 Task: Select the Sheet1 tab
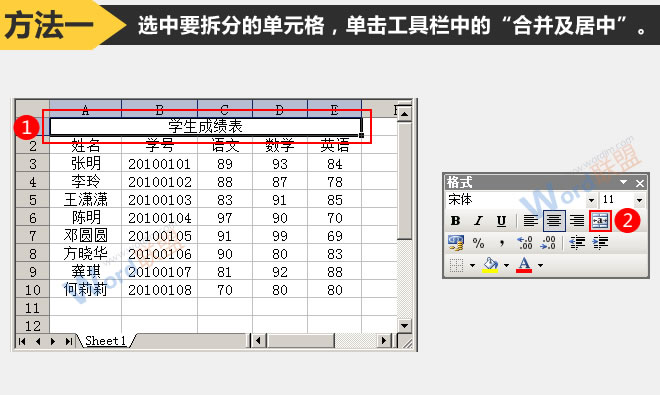(x=105, y=341)
